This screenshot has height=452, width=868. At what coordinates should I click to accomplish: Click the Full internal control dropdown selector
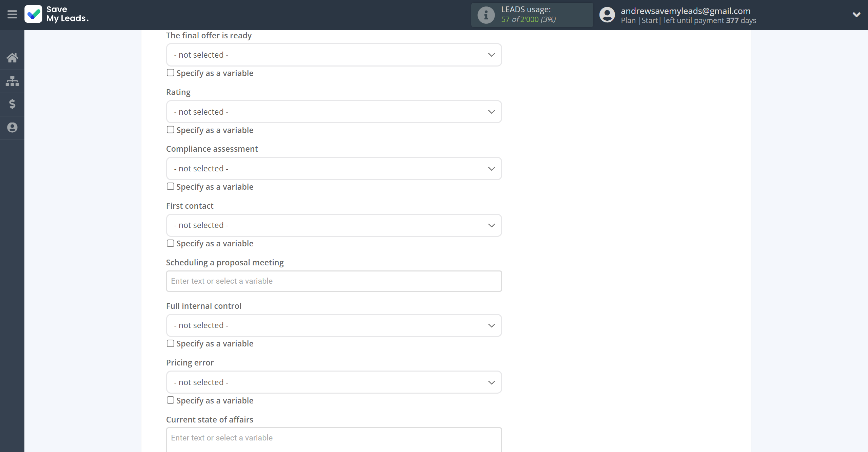pos(334,326)
